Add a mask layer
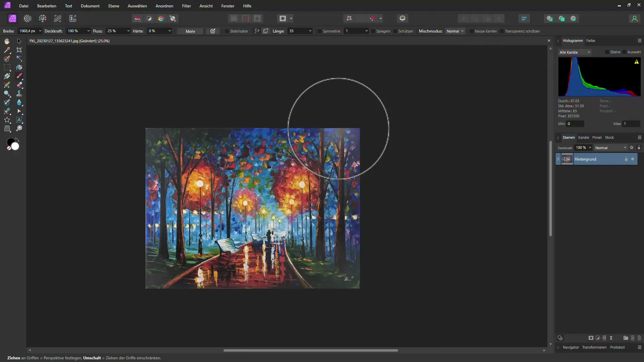The image size is (644, 362). tap(591, 338)
